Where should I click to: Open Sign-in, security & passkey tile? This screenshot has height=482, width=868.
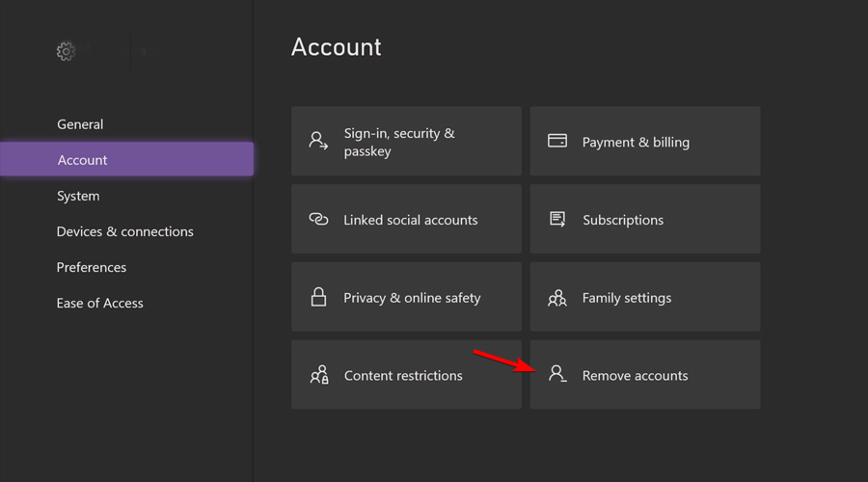pyautogui.click(x=406, y=141)
